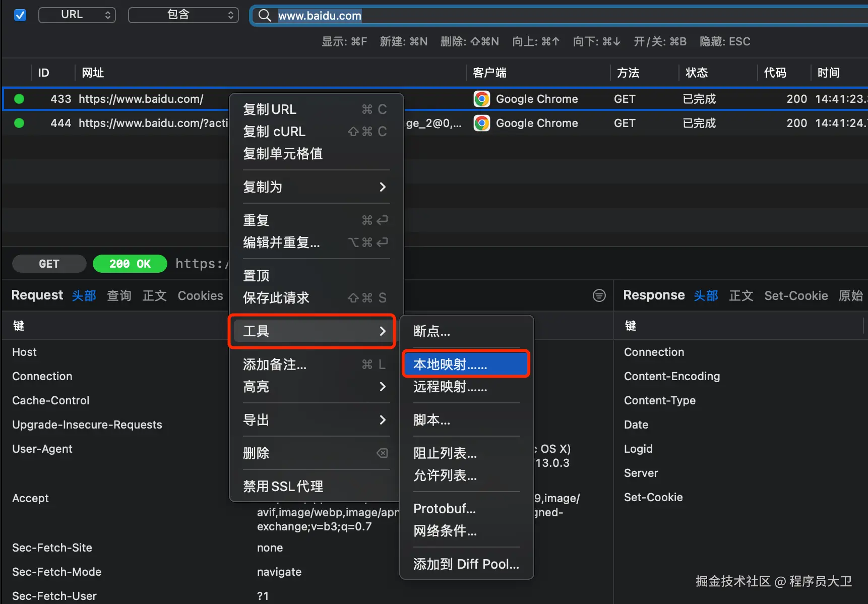Expand the 高亮 submenu
The image size is (868, 604).
click(x=315, y=387)
